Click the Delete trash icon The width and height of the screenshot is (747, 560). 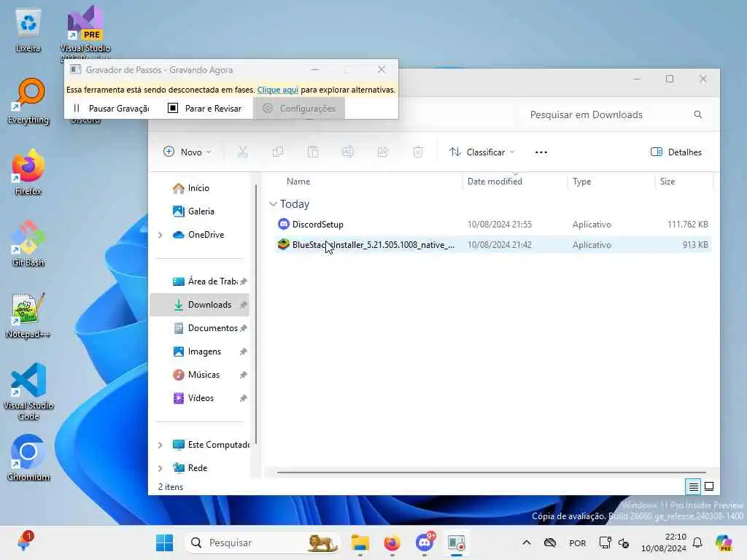coord(418,152)
